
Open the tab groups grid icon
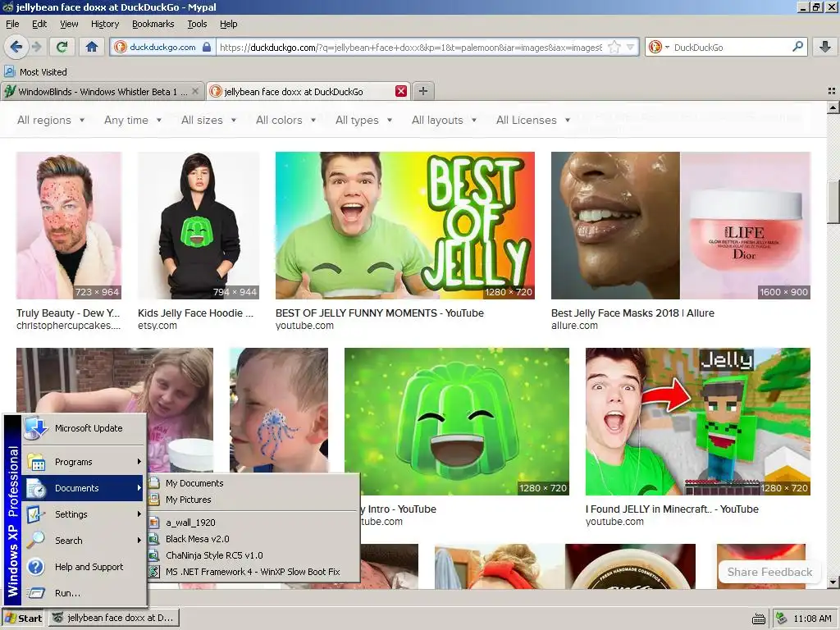(x=832, y=91)
